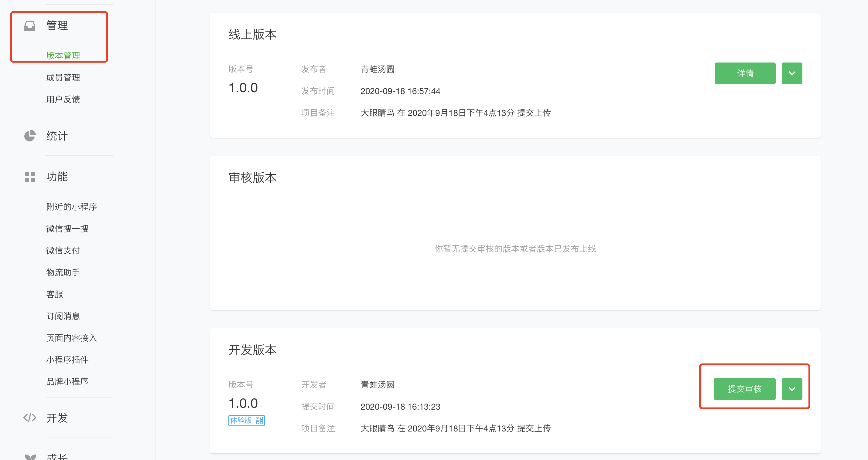Open 页面内容接入 menu entry

71,338
